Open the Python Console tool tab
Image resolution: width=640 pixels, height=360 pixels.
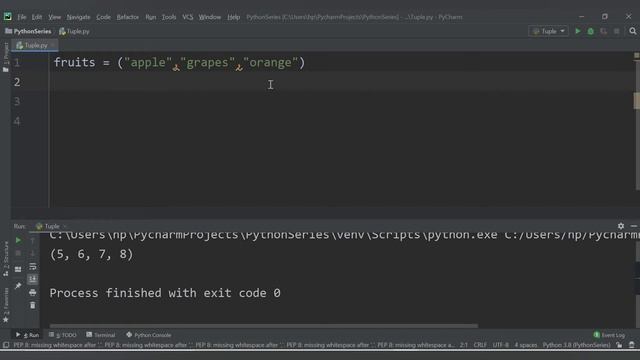click(x=149, y=335)
